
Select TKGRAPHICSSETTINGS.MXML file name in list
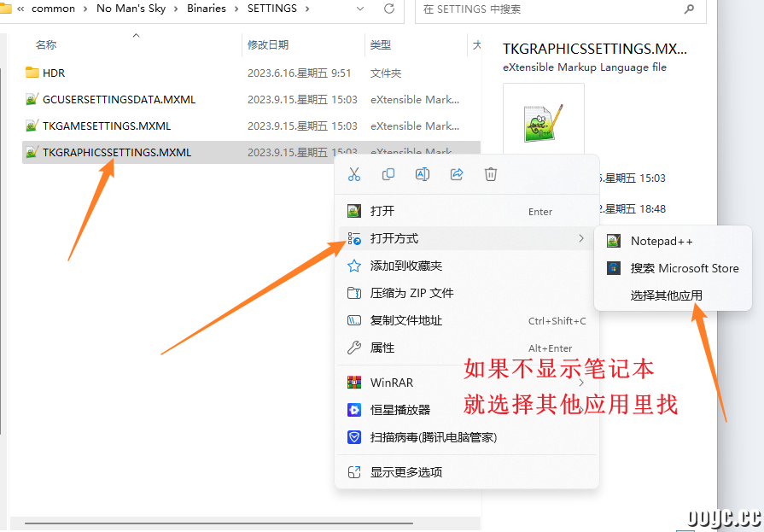117,152
